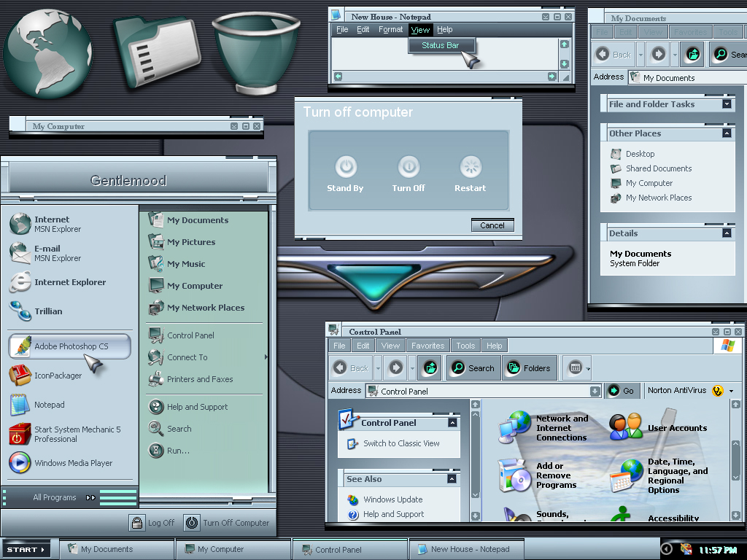Click Windows Update link under See Also

pyautogui.click(x=392, y=499)
